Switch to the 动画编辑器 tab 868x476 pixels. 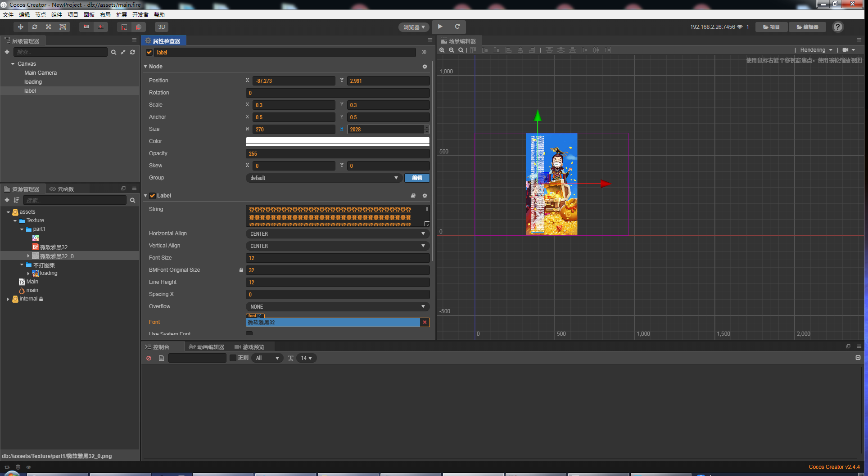pyautogui.click(x=207, y=347)
